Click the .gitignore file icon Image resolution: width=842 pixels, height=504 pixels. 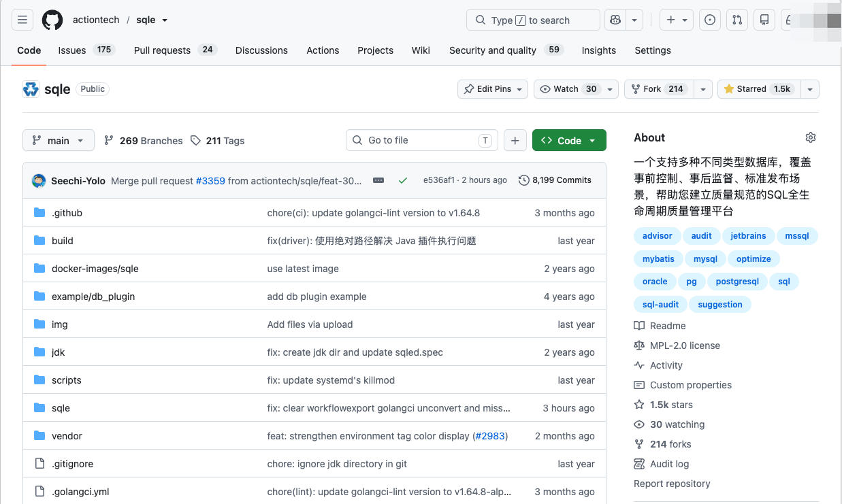pyautogui.click(x=39, y=464)
